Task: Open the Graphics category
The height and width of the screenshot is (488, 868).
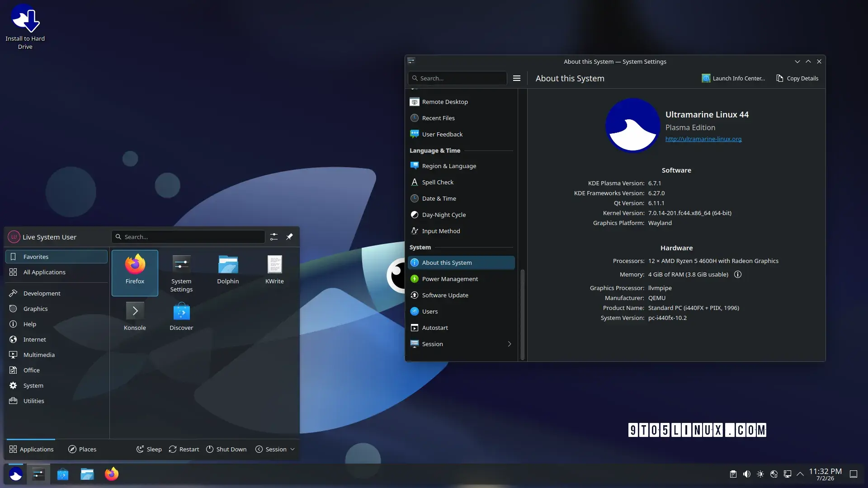Action: [57, 309]
